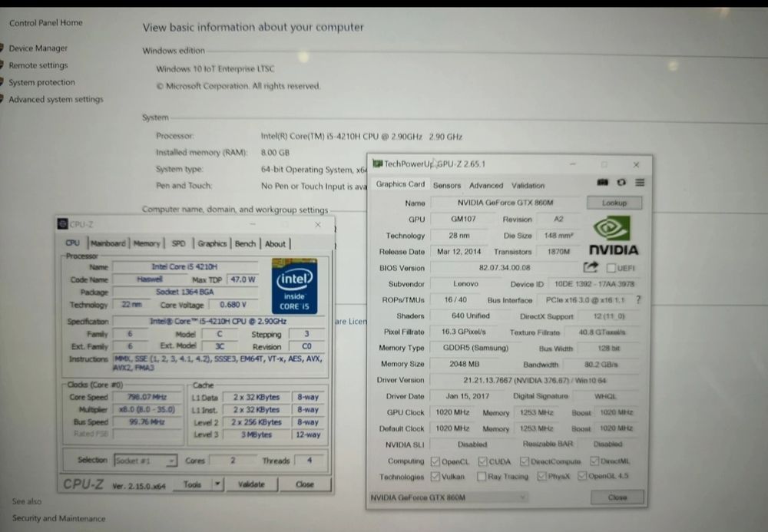Toggle the OpenGL 4.5 checkbox
Viewport: 768px width, 532px height.
coord(582,476)
